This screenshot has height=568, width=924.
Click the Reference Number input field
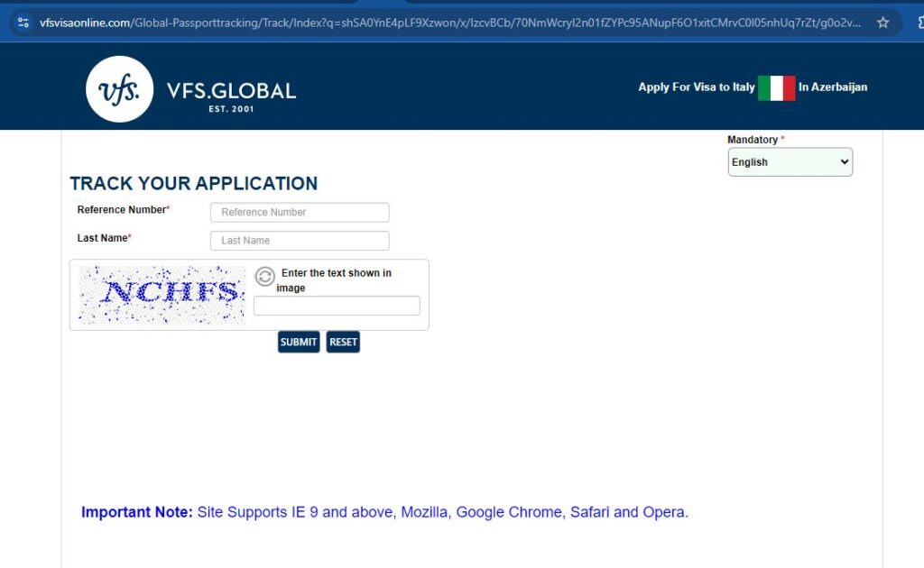[x=299, y=212]
